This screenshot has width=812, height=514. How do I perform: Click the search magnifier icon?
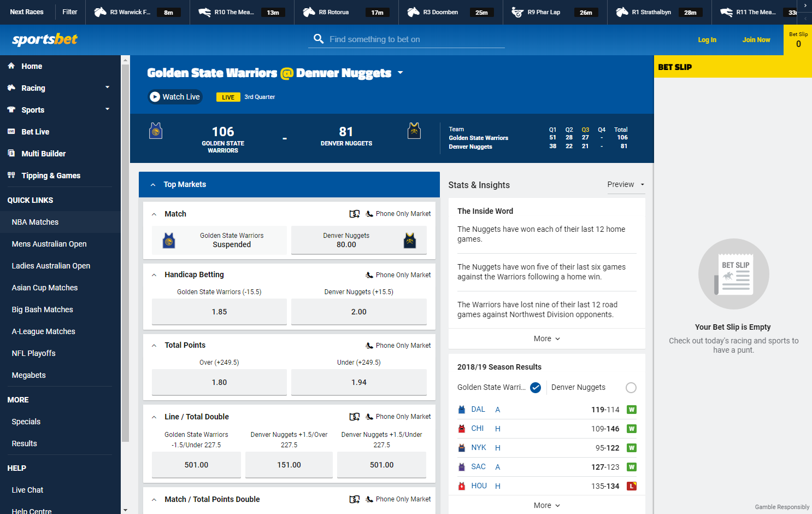(319, 39)
